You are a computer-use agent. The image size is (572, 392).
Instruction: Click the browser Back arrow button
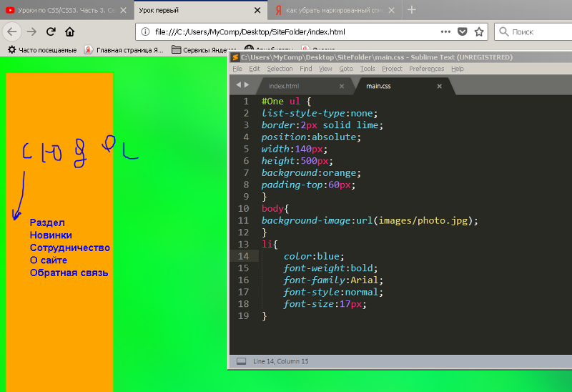(x=12, y=31)
